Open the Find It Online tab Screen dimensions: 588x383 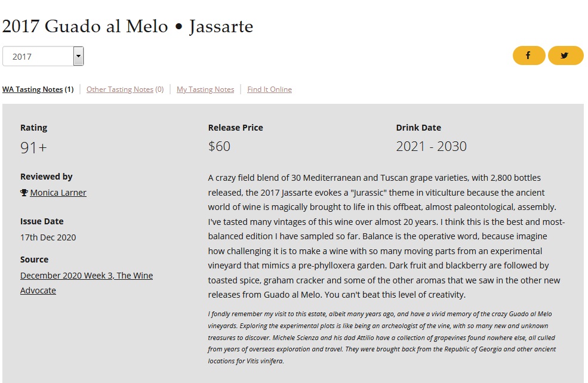pos(269,89)
